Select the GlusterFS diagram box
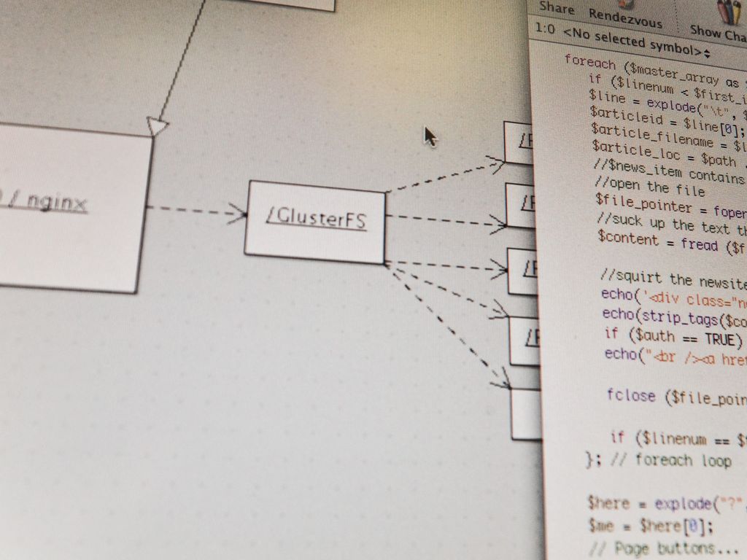Viewport: 747px width, 560px height. tap(315, 221)
